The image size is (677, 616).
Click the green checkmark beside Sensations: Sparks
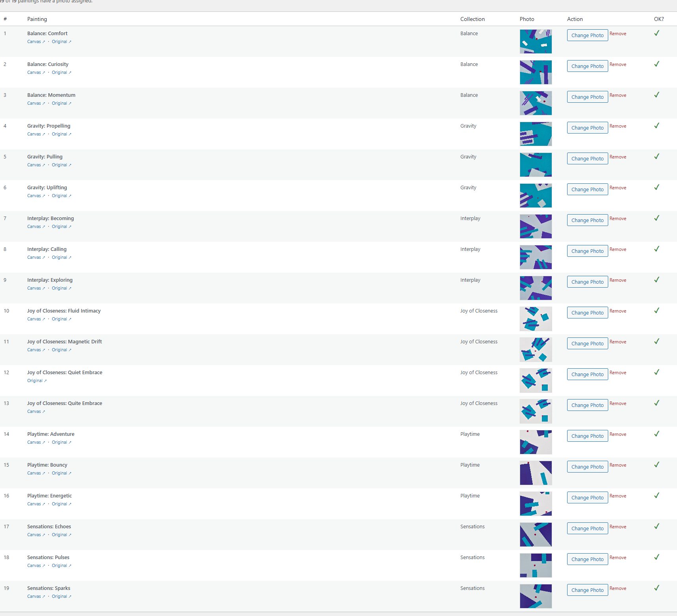tap(656, 588)
